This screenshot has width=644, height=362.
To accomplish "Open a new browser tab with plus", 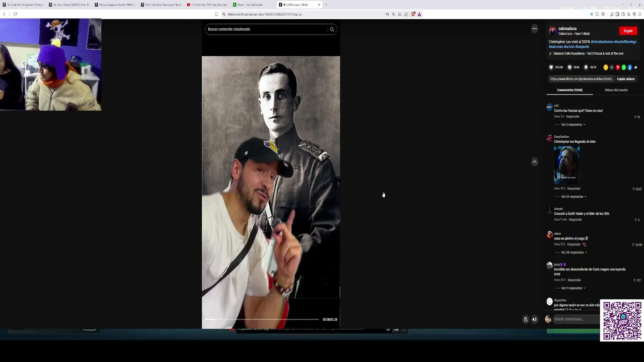I will (326, 5).
